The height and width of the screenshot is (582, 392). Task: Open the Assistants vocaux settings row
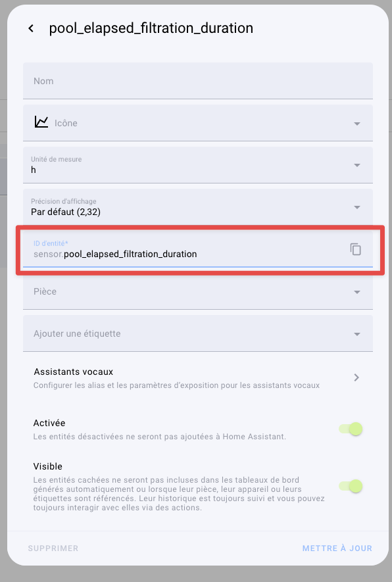pos(198,378)
